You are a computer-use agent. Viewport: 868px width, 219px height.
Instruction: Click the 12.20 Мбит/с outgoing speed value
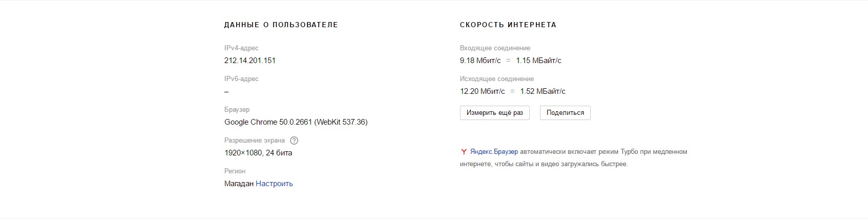482,91
